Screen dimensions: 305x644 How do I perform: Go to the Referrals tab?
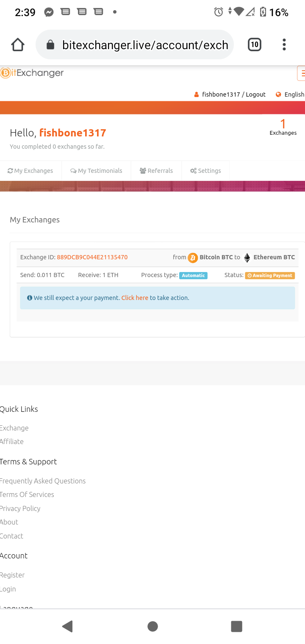click(156, 171)
